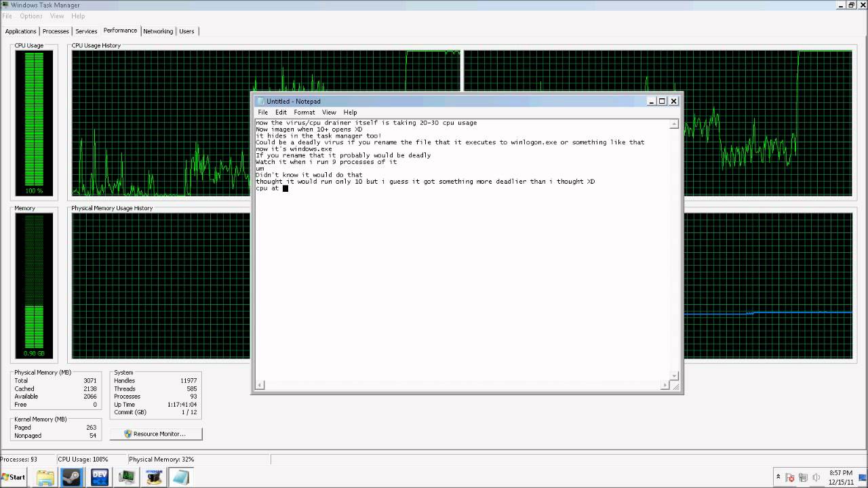Image resolution: width=868 pixels, height=488 pixels.
Task: Click the Available memory value 2066
Action: pyautogui.click(x=90, y=396)
